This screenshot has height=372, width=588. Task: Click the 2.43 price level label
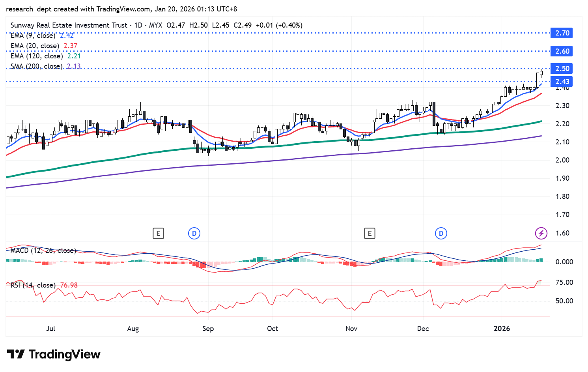coord(562,82)
